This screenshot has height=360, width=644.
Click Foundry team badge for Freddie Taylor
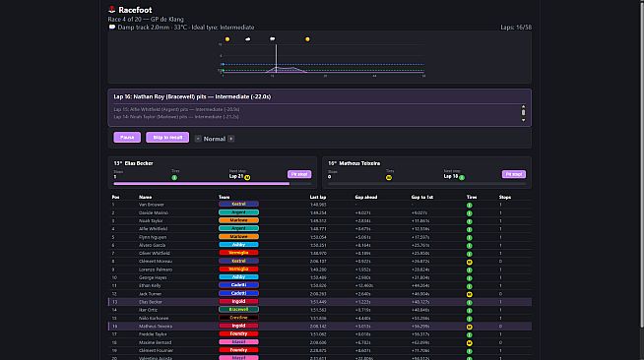pos(238,333)
